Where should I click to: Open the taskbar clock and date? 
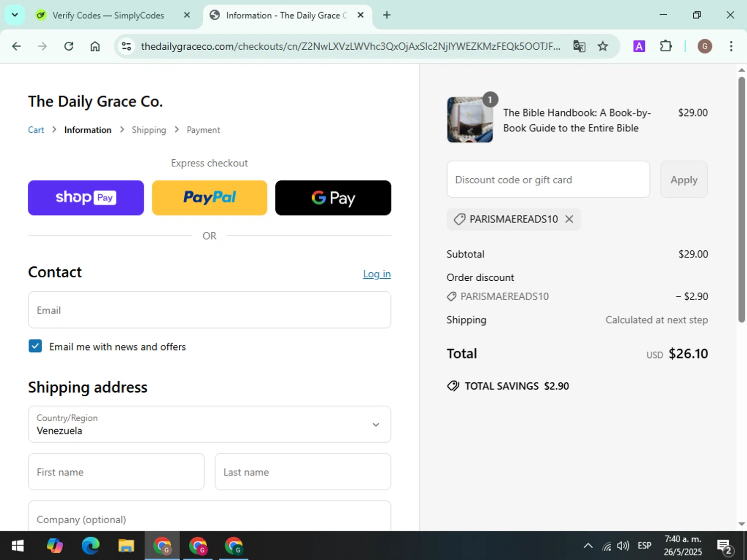pyautogui.click(x=683, y=546)
